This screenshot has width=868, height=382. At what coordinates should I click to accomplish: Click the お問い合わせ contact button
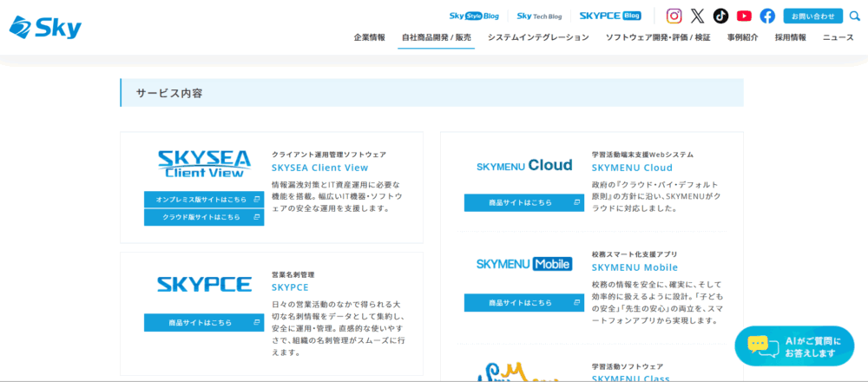coord(812,16)
